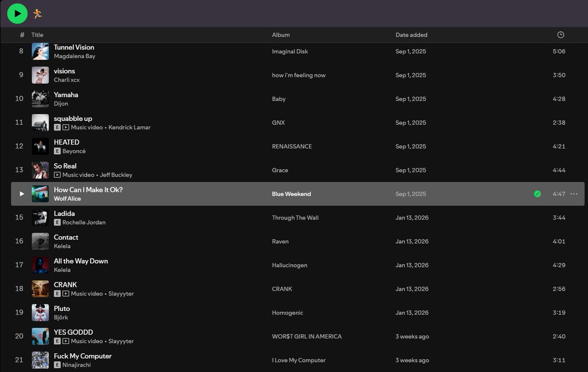588x372 pixels.
Task: Select the YES GODDD song title
Action: (x=73, y=332)
